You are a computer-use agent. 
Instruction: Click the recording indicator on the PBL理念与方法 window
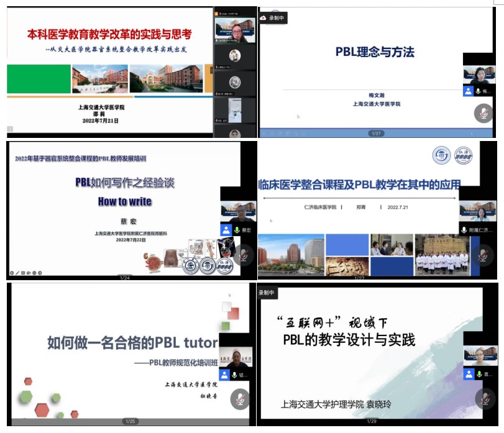coord(273,18)
